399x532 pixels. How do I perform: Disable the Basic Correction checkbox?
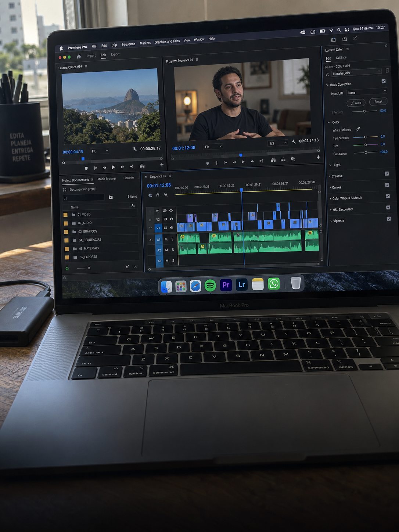coord(384,81)
